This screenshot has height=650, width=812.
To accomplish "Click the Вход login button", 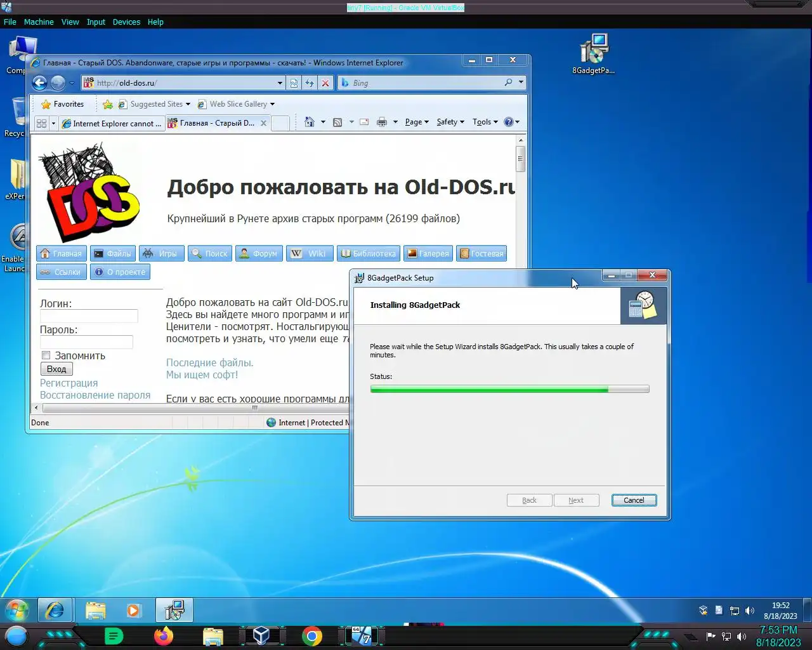I will [x=56, y=369].
